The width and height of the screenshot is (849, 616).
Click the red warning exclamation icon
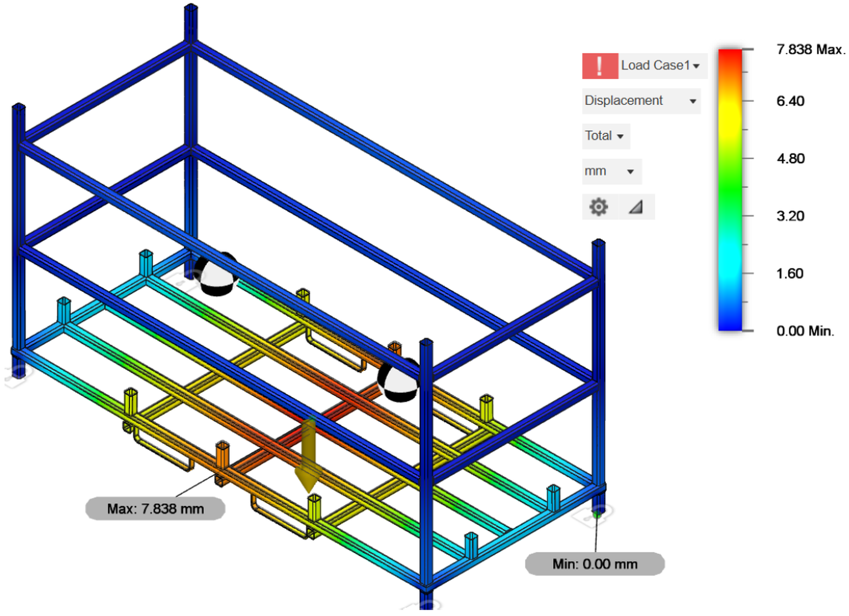point(600,65)
